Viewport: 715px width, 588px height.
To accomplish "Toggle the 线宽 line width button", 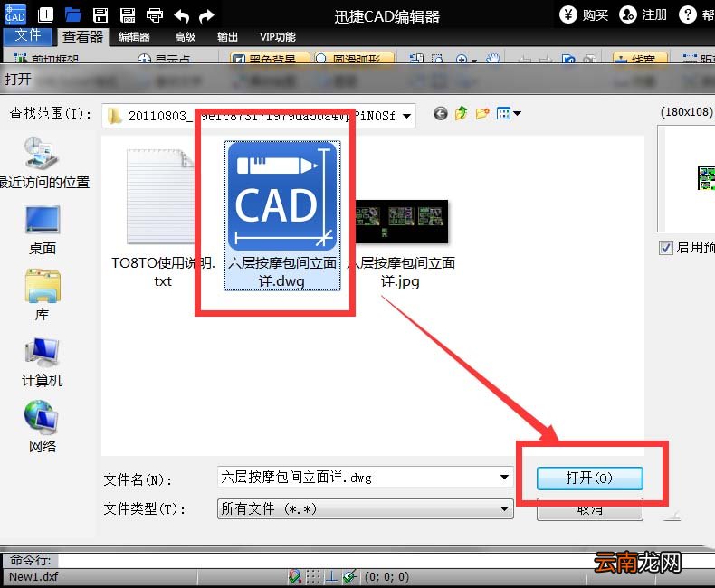I will pos(640,58).
